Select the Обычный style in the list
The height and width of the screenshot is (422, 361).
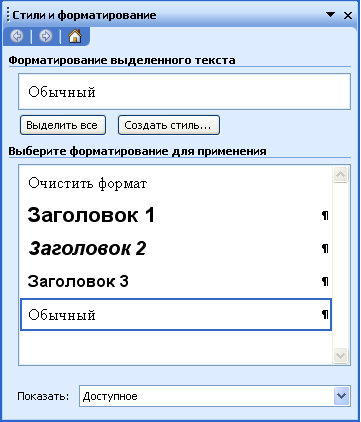(x=176, y=315)
